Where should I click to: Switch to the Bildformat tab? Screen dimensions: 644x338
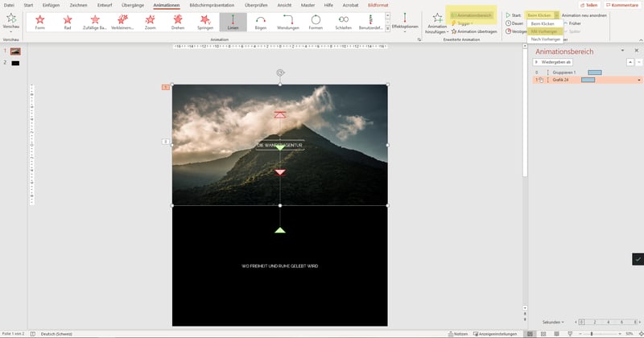pos(378,5)
